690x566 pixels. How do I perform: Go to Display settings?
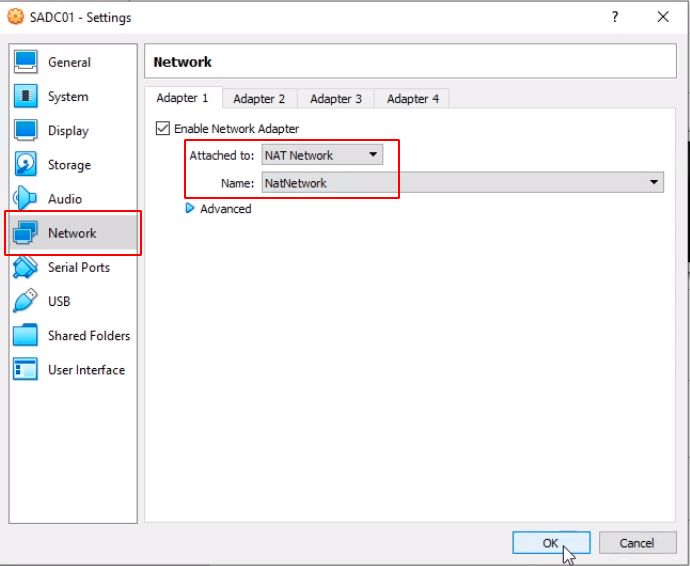point(68,131)
